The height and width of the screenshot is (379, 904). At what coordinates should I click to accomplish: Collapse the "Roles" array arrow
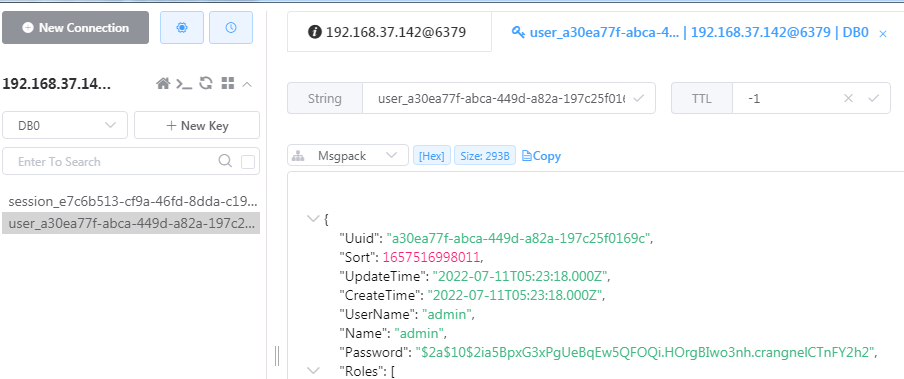pos(313,370)
